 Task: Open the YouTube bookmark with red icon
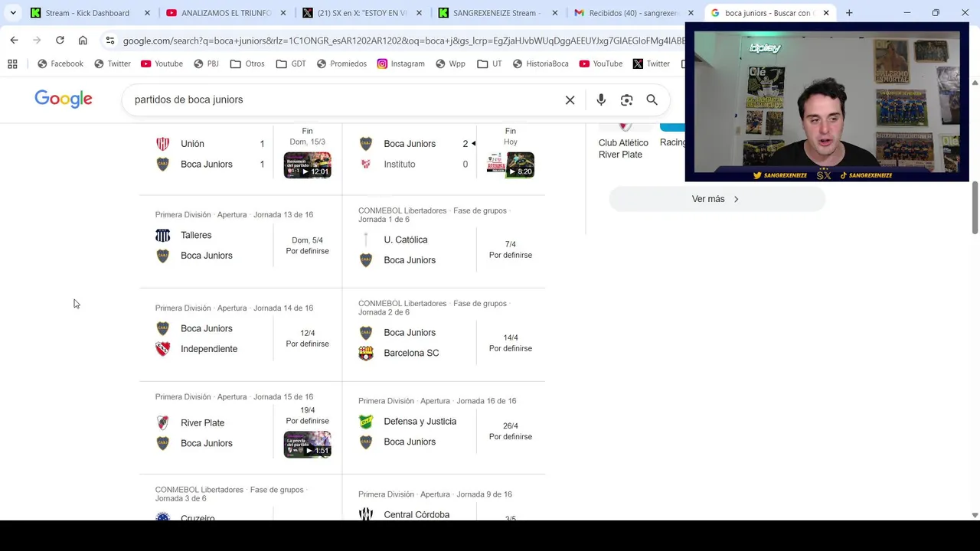[x=600, y=64]
